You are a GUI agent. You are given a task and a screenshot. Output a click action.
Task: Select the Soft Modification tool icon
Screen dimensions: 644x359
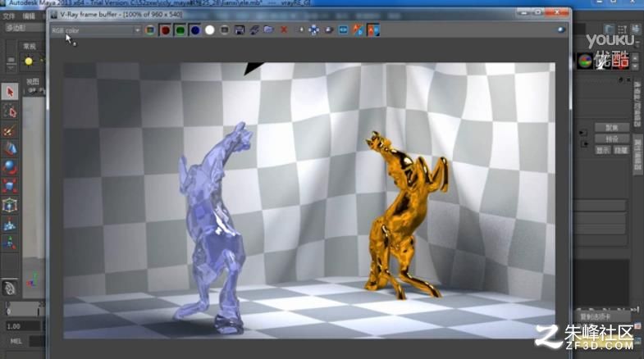(x=10, y=224)
